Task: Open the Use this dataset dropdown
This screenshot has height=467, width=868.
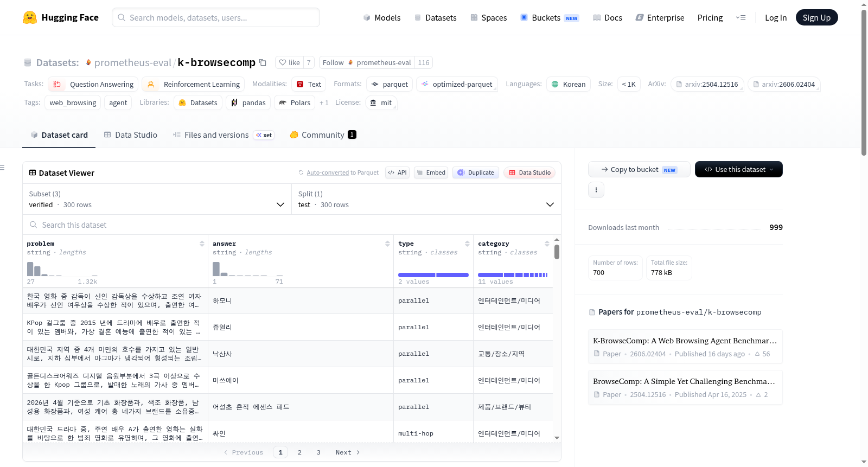Action: click(739, 169)
